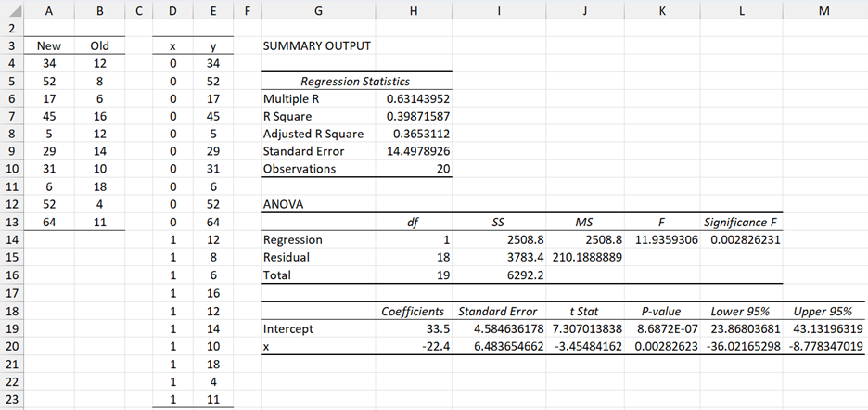Click the 'Old' header cell

[x=99, y=46]
